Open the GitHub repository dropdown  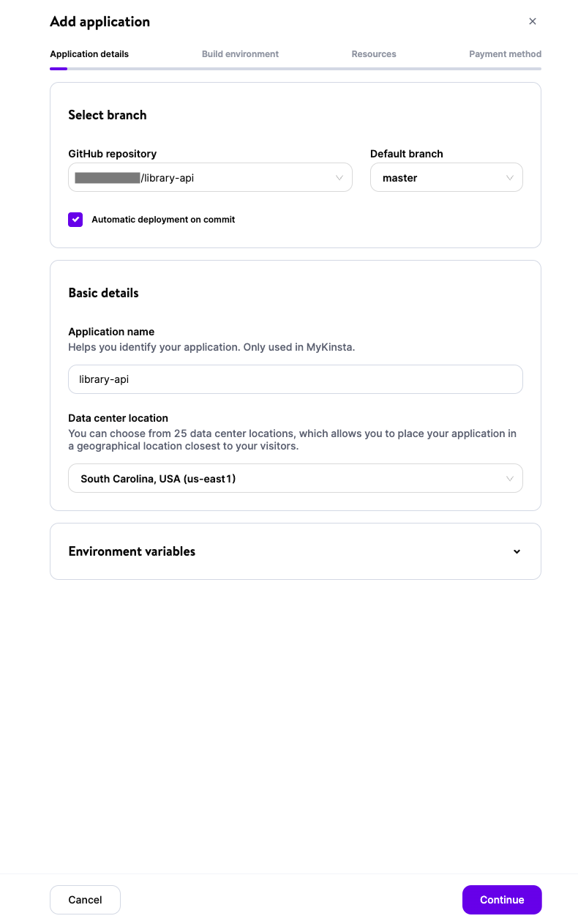click(x=210, y=177)
